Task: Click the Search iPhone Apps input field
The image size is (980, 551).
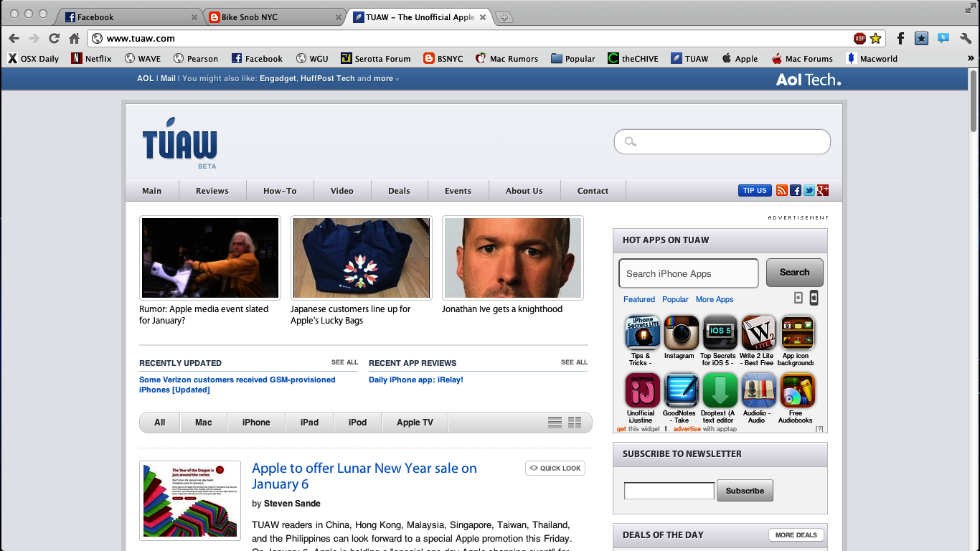Action: click(689, 273)
